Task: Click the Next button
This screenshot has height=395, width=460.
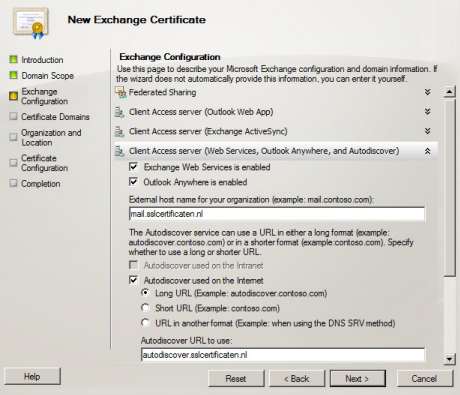Action: [358, 379]
